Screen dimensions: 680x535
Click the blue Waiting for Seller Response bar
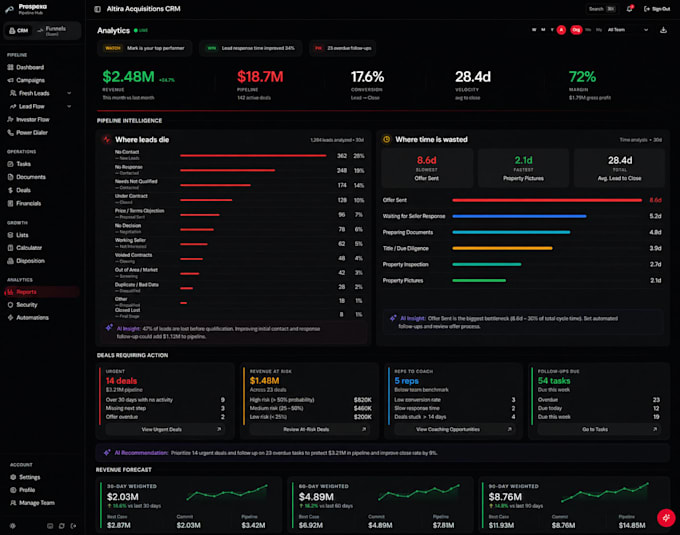tap(519, 216)
